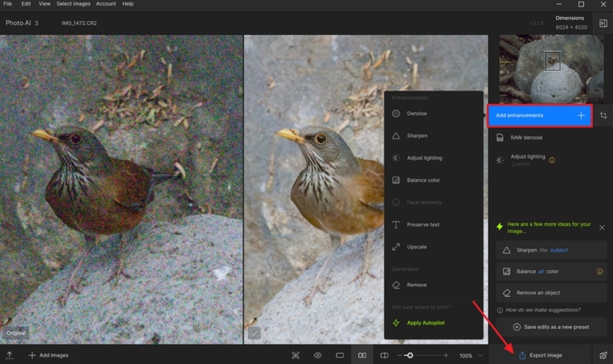This screenshot has width=613, height=364.
Task: Click Add images
Action: (49, 355)
